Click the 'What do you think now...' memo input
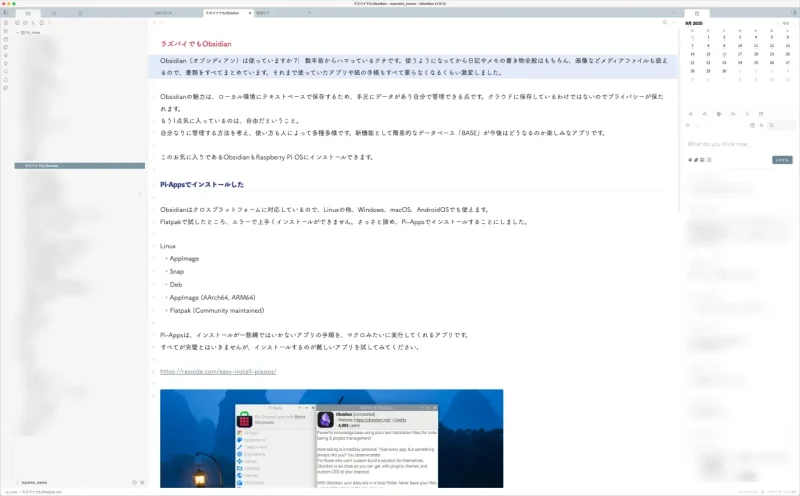Image resolution: width=800 pixels, height=496 pixels. pos(740,144)
